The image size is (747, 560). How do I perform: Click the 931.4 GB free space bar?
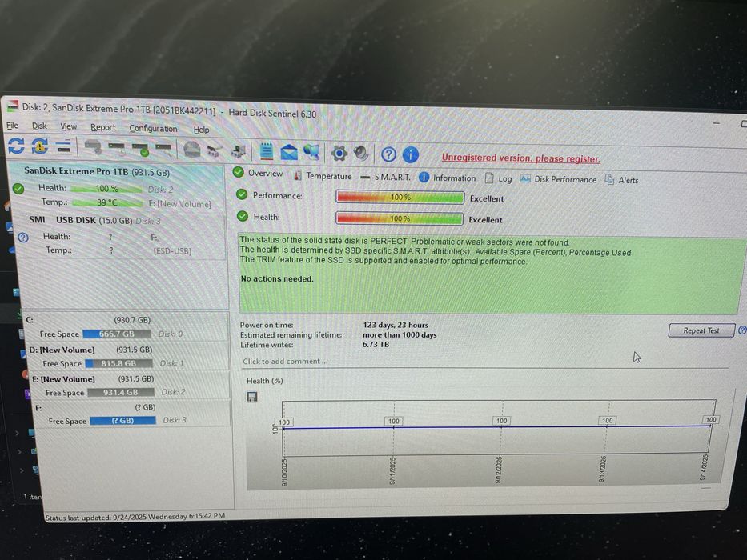pos(121,392)
